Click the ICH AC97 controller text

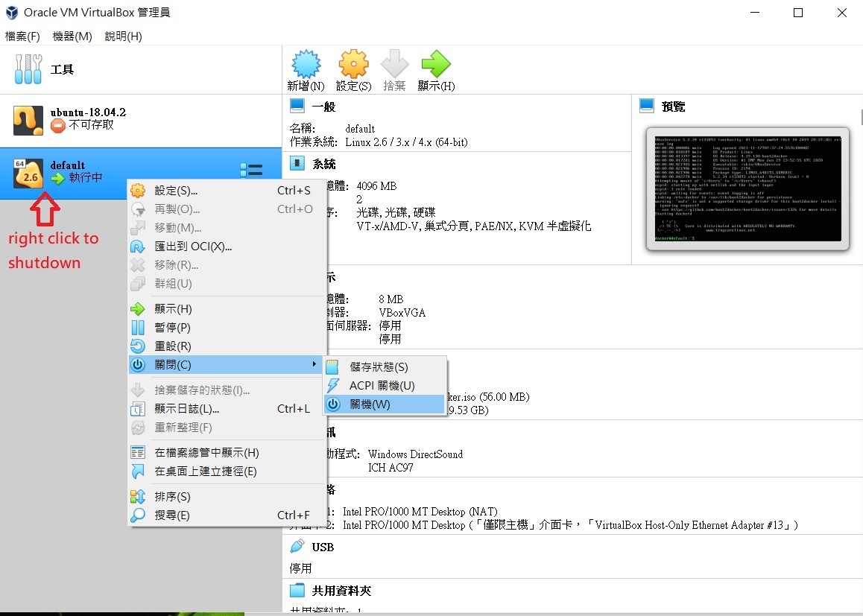click(391, 468)
